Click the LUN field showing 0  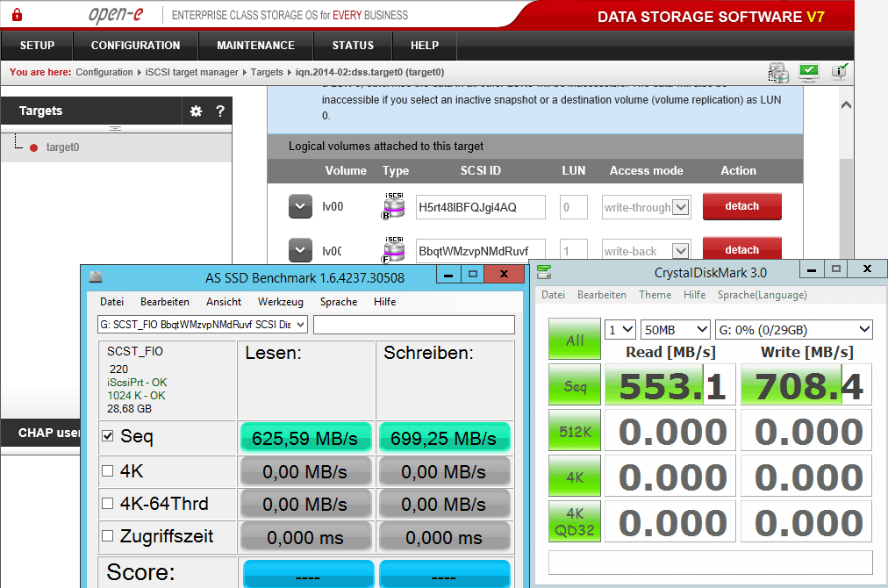pyautogui.click(x=574, y=207)
